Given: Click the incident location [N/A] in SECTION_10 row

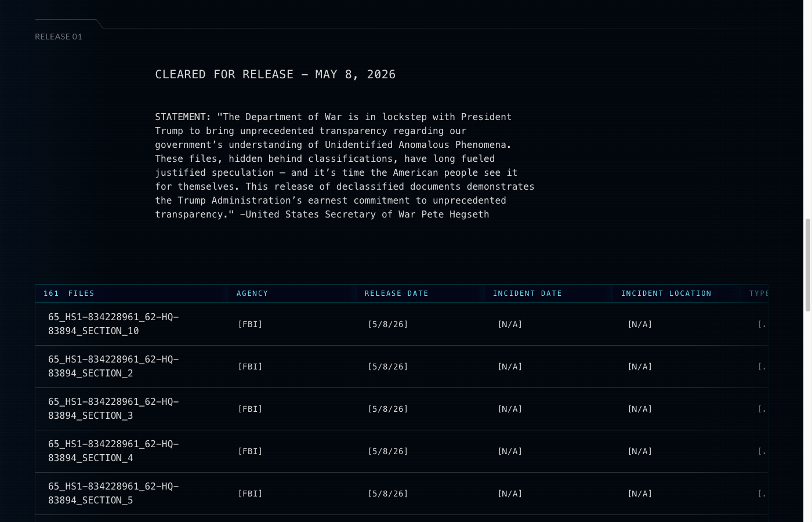Looking at the screenshot, I should tap(640, 324).
